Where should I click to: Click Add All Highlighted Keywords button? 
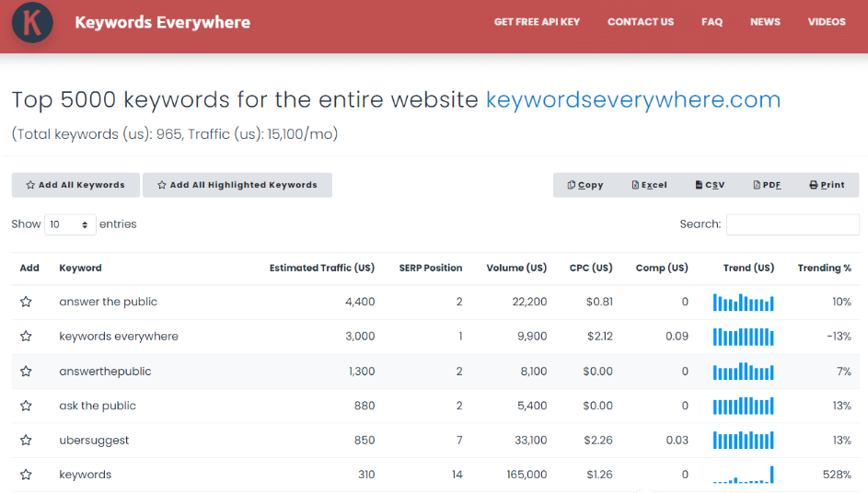(x=237, y=185)
